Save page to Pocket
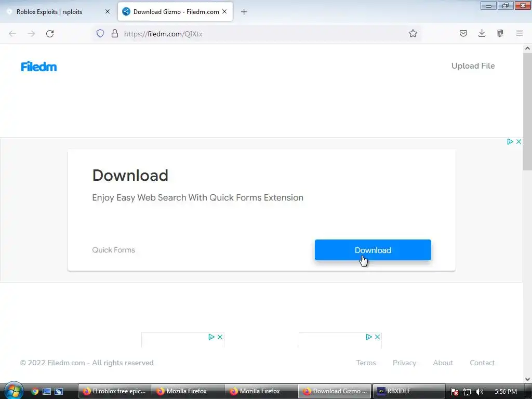Image resolution: width=532 pixels, height=399 pixels. [x=463, y=33]
